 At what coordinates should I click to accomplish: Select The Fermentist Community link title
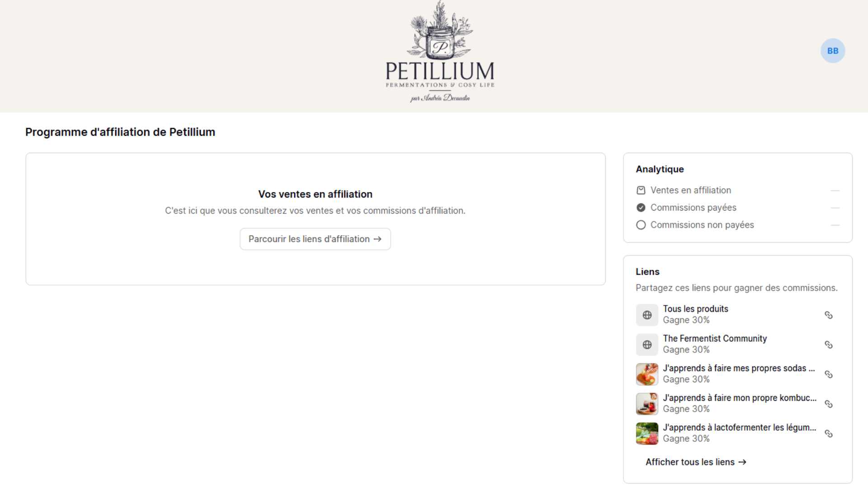point(714,338)
